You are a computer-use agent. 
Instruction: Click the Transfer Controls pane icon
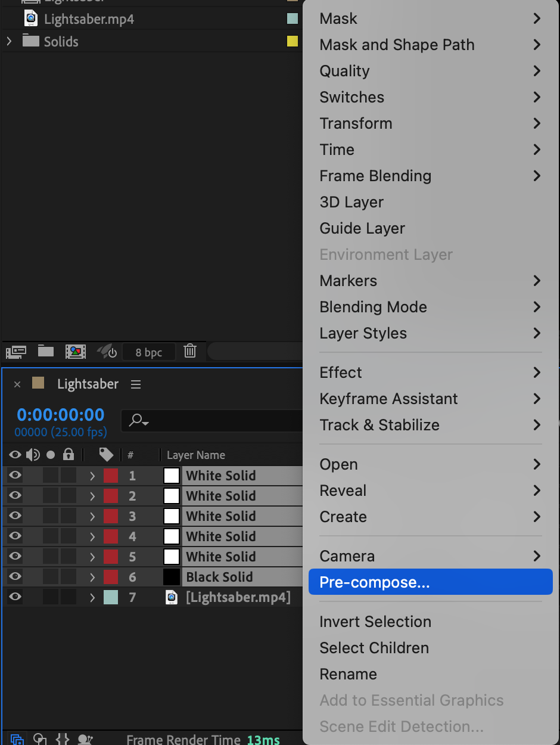[40, 740]
